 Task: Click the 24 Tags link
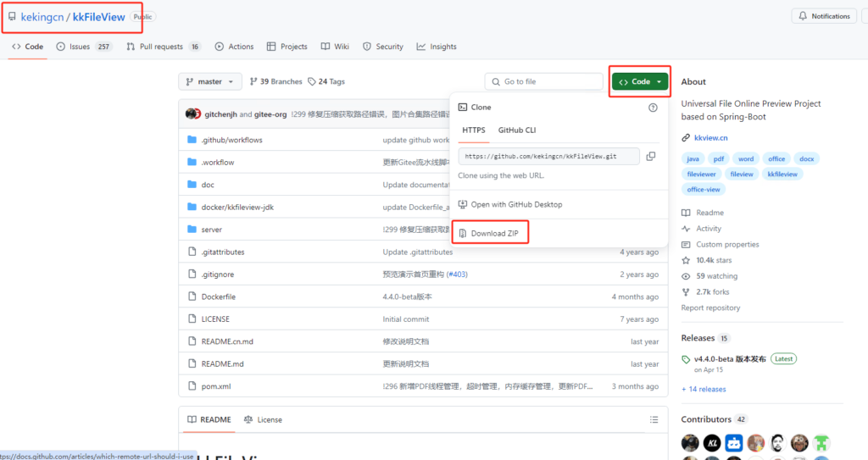pyautogui.click(x=326, y=81)
